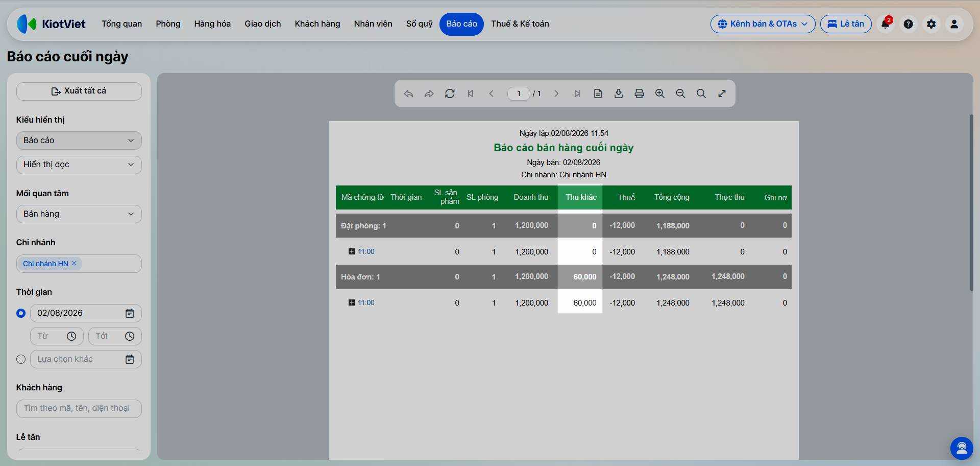Screen dimensions: 980x466
Task: Open Khách hàng menu
Action: point(317,24)
